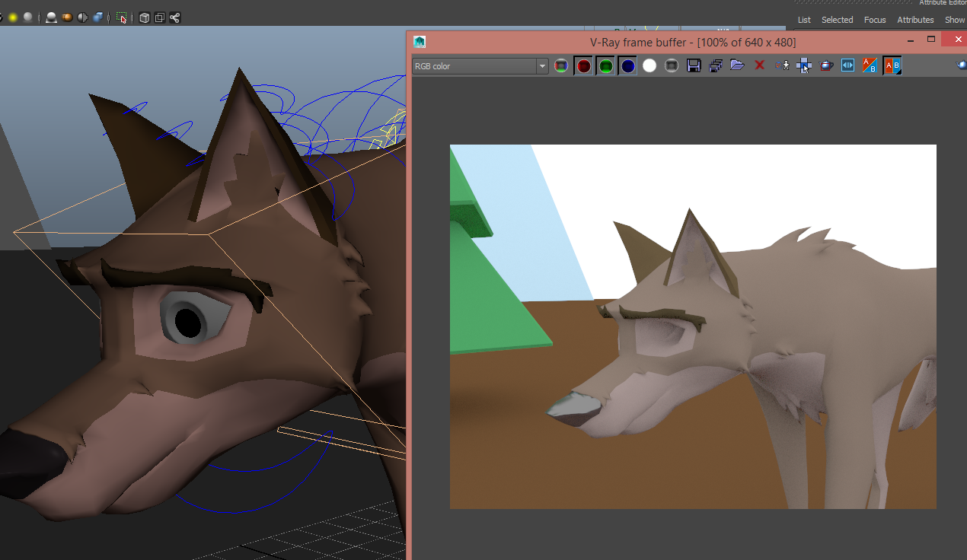Enable monochromatic mode gray circle

pos(671,66)
